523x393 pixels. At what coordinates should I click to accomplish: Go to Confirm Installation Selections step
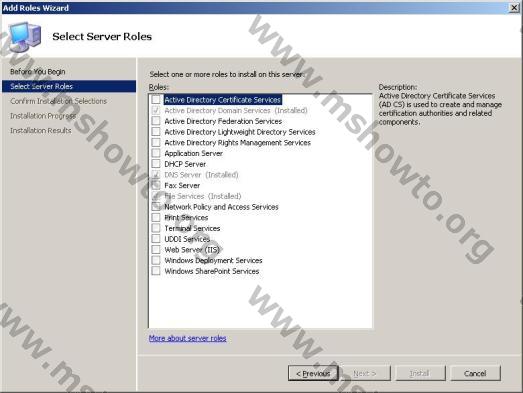pyautogui.click(x=58, y=101)
